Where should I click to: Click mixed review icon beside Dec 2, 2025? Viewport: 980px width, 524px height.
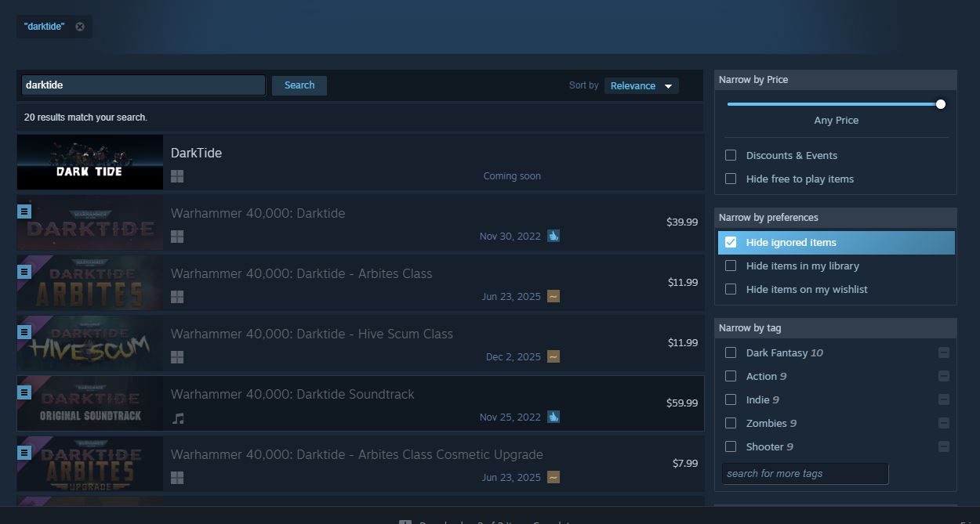click(x=554, y=356)
